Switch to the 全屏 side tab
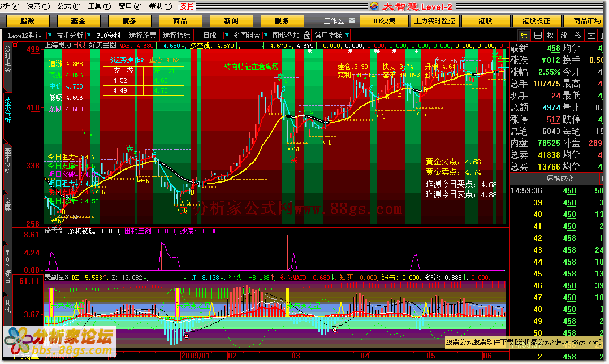 [x=7, y=204]
